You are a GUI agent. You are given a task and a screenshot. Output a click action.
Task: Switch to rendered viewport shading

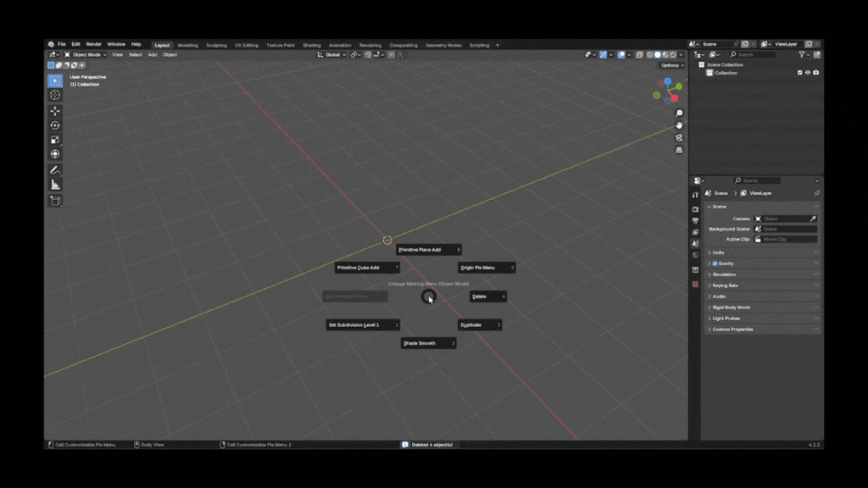point(673,55)
